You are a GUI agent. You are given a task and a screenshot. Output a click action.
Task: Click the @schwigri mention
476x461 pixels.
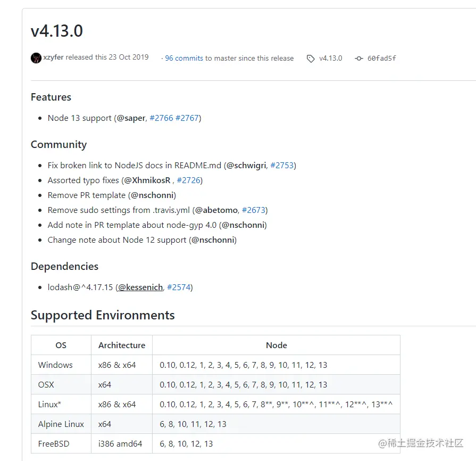tap(246, 166)
